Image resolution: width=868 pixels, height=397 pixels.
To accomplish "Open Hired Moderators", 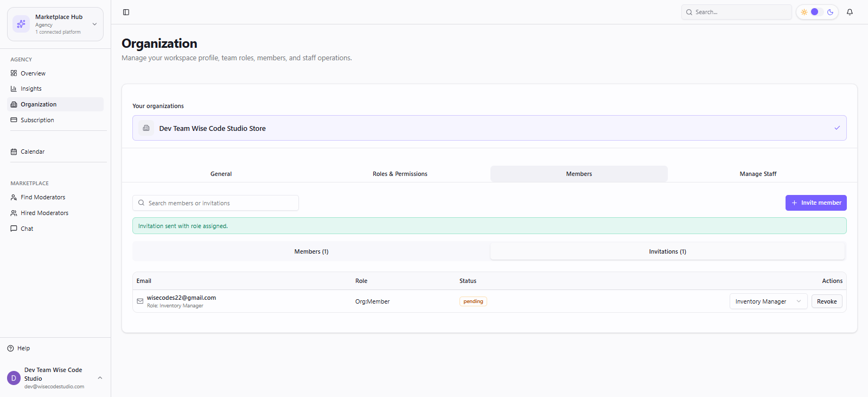I will pyautogui.click(x=55, y=213).
